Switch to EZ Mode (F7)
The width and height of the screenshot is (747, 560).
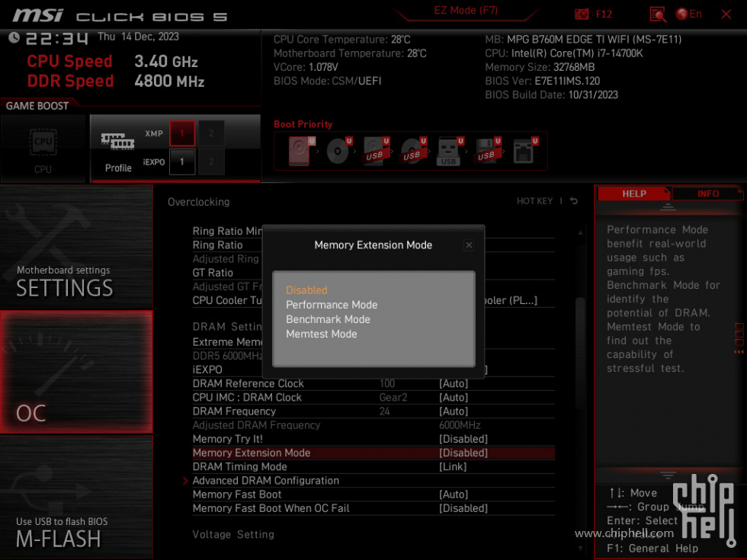[x=466, y=11]
